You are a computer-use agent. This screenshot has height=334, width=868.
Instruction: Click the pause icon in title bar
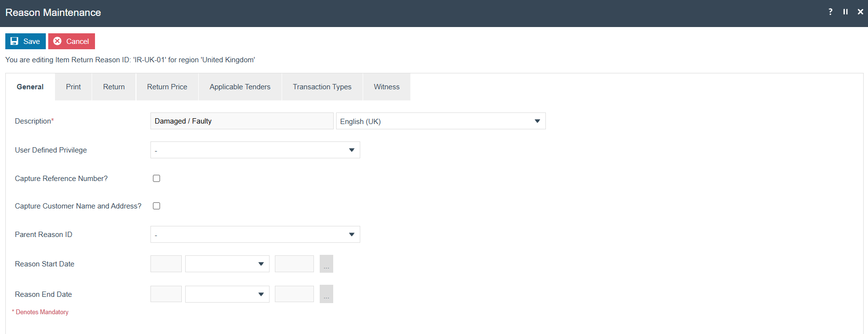click(845, 12)
